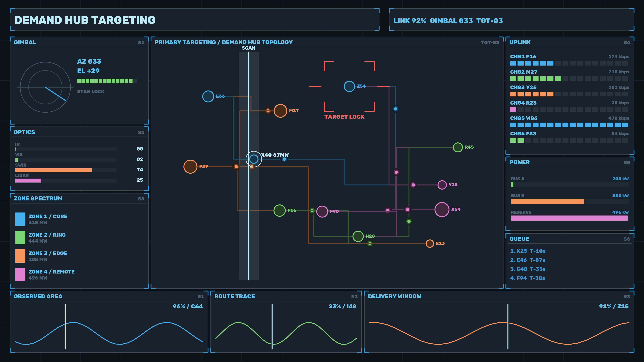The image size is (644, 362).
Task: Click the gimbal azimuth dial
Action: pos(45,87)
